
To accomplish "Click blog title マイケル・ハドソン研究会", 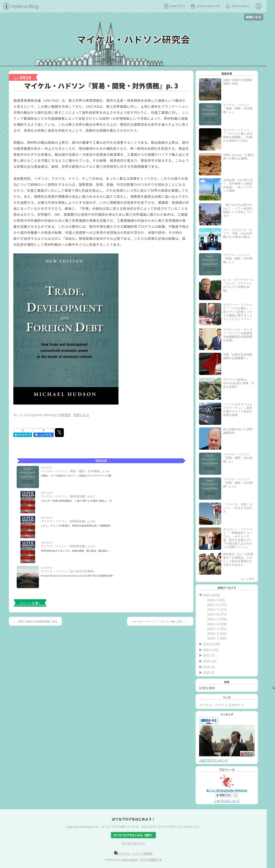I will [133, 40].
